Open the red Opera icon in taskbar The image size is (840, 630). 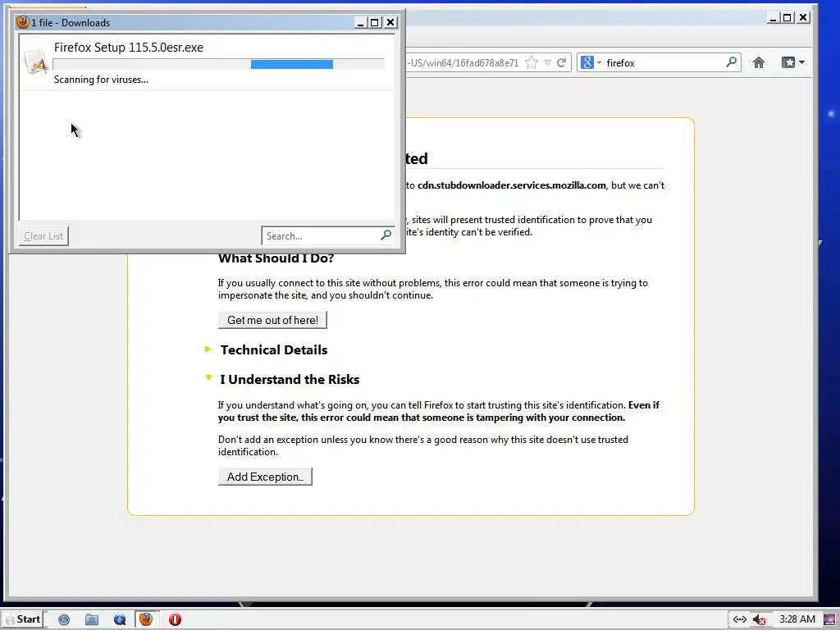[x=175, y=619]
